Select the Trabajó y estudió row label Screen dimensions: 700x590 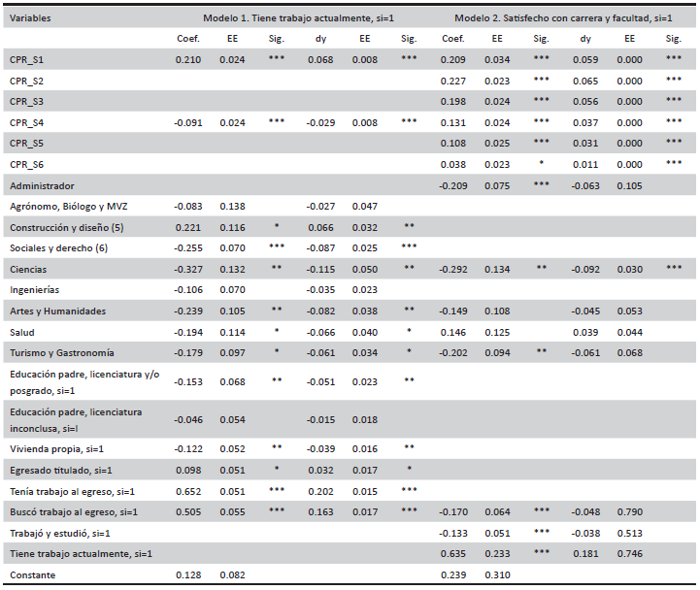click(60, 533)
